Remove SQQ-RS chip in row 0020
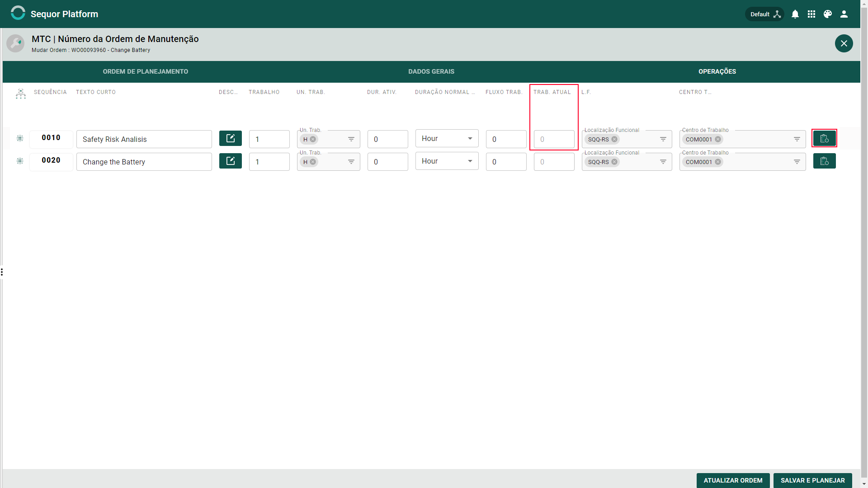The height and width of the screenshot is (488, 868). (614, 162)
